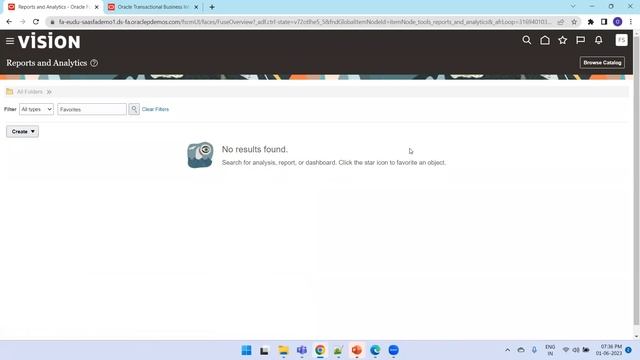Viewport: 640px width, 360px height.
Task: Click the Reports and Analytics page title
Action: 47,63
